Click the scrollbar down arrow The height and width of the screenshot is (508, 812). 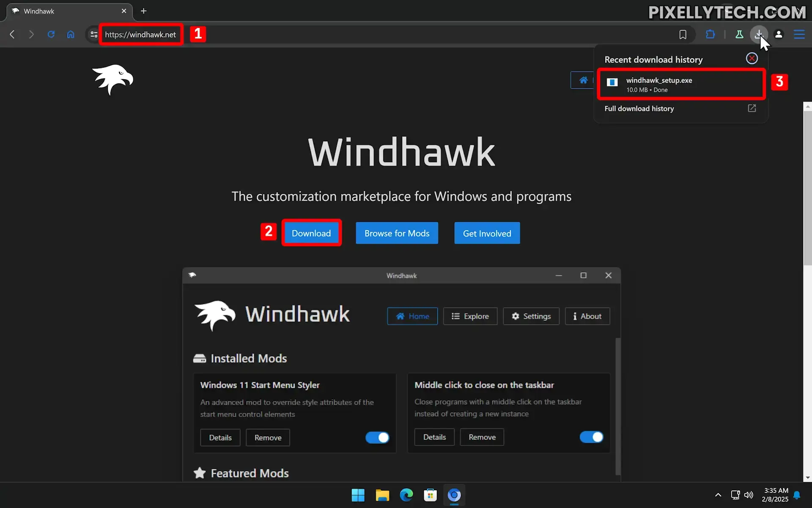click(807, 478)
